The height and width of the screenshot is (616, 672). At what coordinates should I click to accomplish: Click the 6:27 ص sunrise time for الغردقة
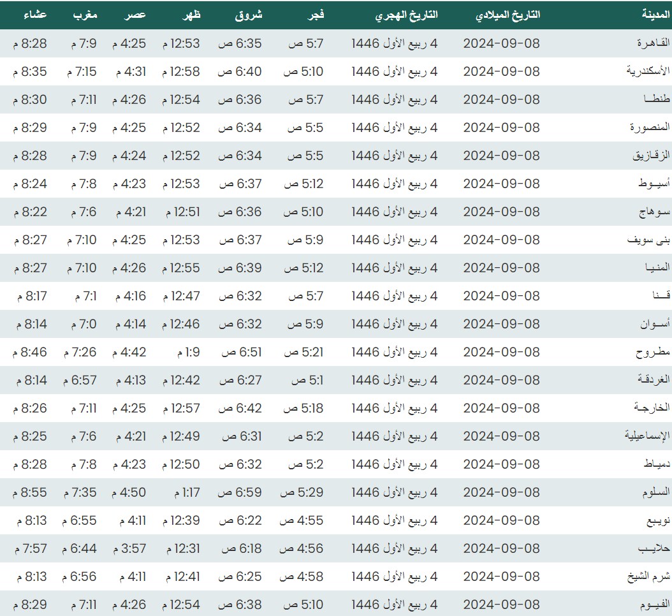click(240, 380)
